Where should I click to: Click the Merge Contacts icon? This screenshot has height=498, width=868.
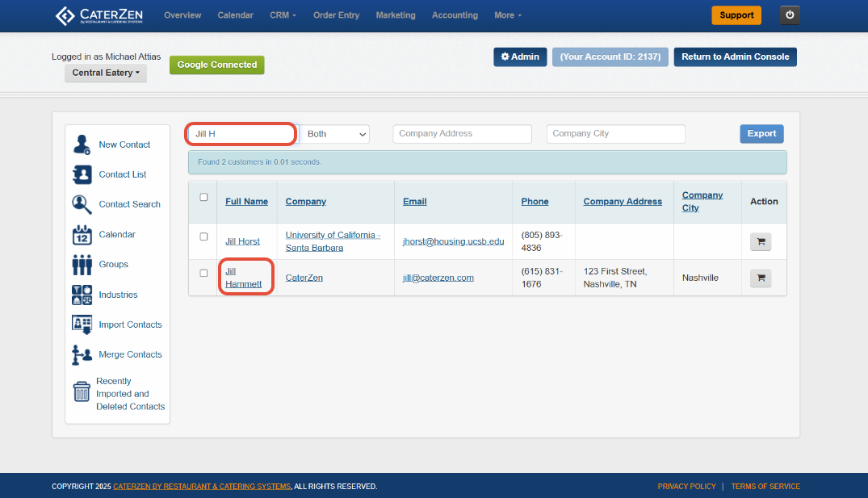(x=82, y=354)
